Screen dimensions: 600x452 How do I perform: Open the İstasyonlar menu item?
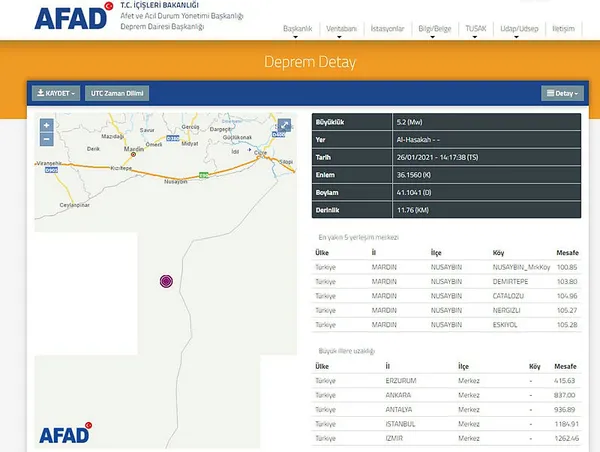pyautogui.click(x=387, y=29)
